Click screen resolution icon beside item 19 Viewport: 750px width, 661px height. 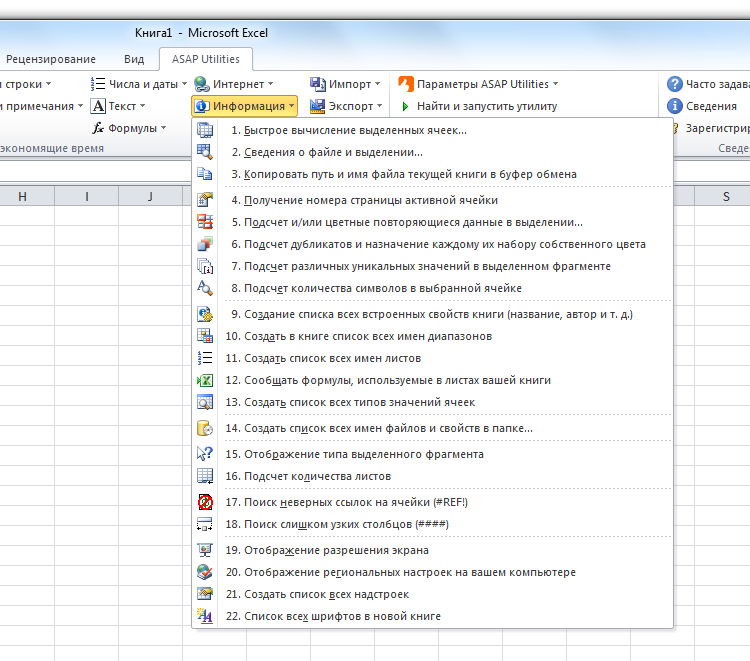[205, 550]
